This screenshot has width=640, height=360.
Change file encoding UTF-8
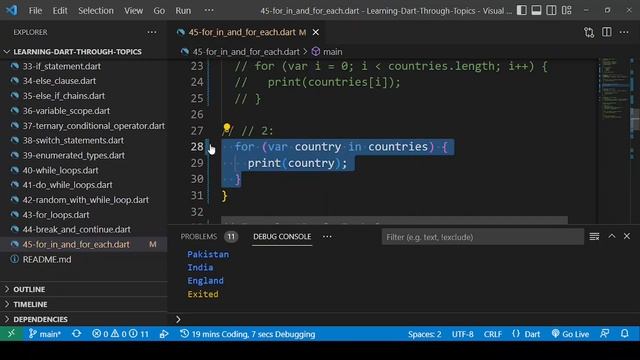(462, 334)
